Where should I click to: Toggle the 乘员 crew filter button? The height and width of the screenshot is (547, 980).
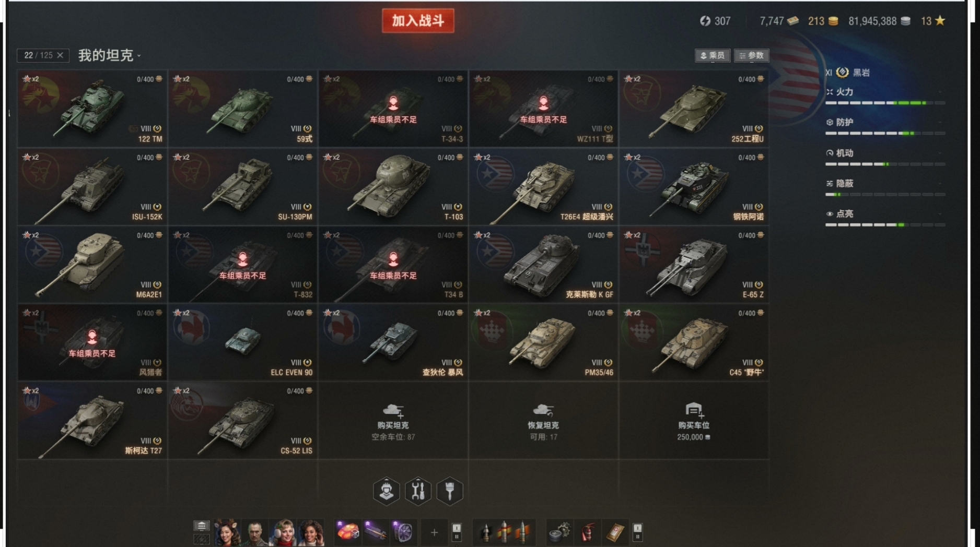pyautogui.click(x=713, y=55)
